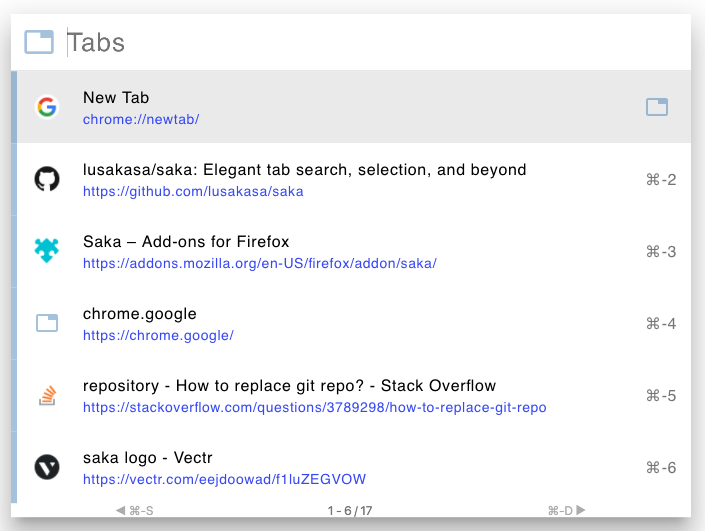Click the Google favicon for New Tab
This screenshot has width=705, height=531.
coord(47,107)
